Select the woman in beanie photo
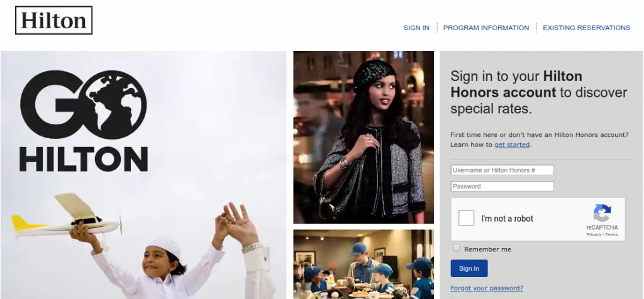This screenshot has height=299, width=644. point(364,137)
